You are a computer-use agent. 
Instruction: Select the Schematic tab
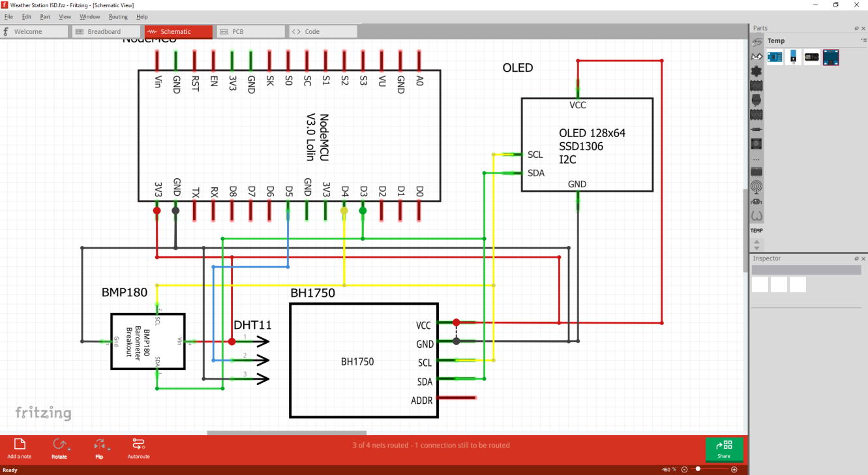point(179,31)
